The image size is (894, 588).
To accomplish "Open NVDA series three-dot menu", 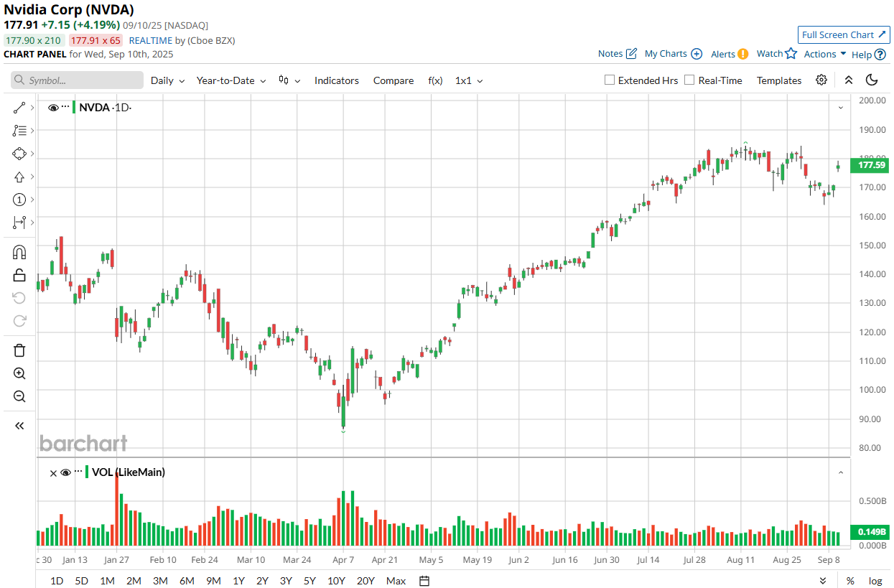I will (x=65, y=107).
